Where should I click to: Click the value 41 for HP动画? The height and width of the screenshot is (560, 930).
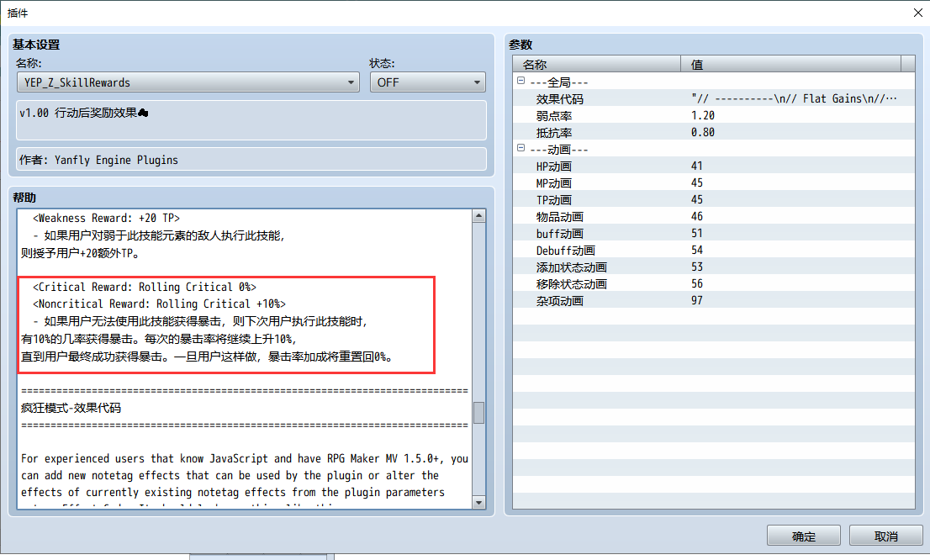pyautogui.click(x=697, y=166)
